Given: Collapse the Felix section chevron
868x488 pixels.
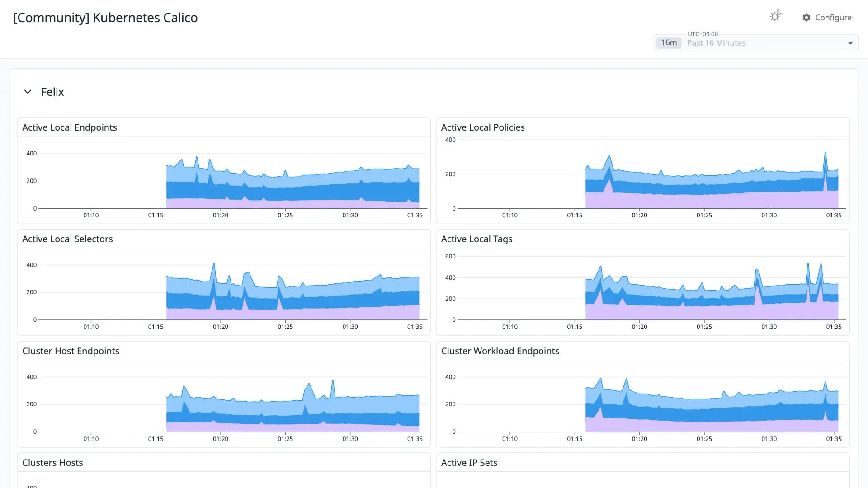Looking at the screenshot, I should coord(28,92).
